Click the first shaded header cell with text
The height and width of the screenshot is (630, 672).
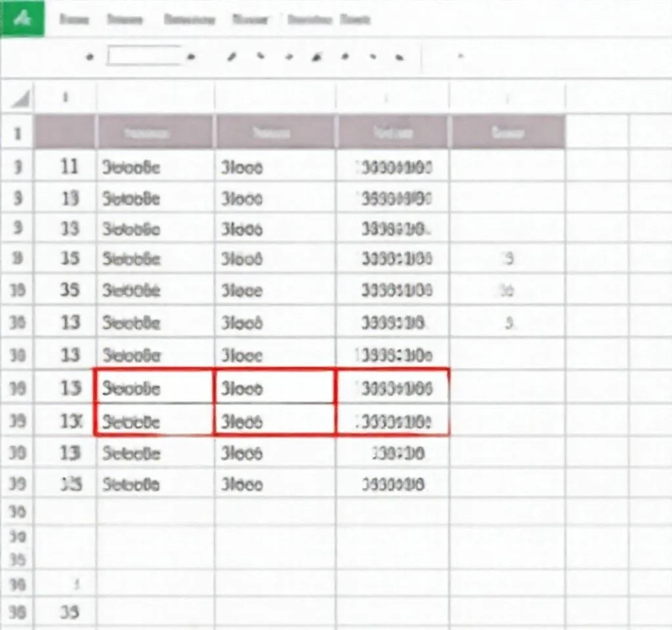click(155, 133)
